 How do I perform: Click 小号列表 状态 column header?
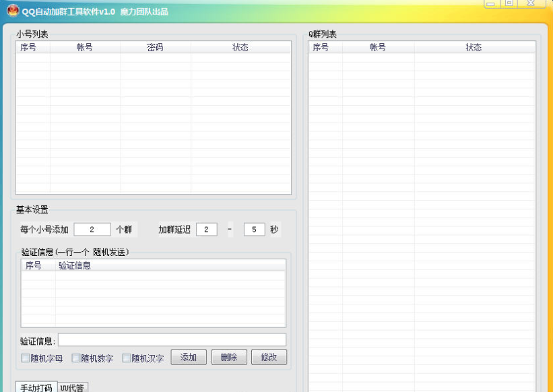pyautogui.click(x=240, y=47)
